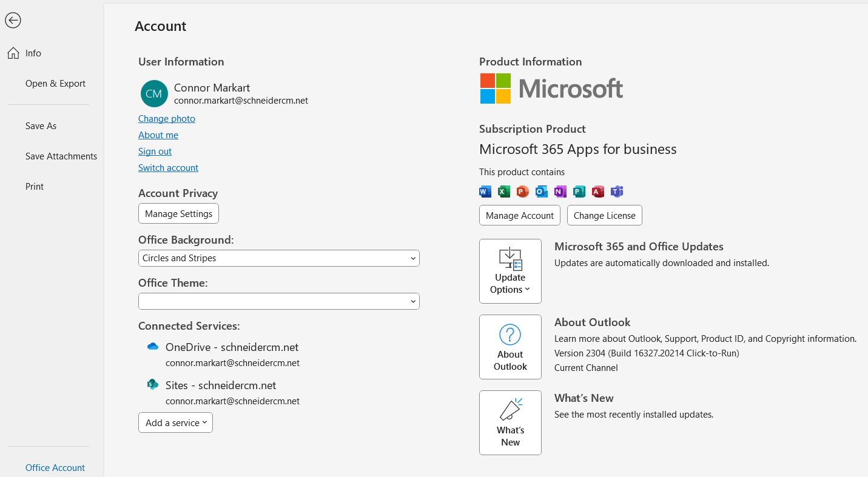This screenshot has height=477, width=868.
Task: Select Save Attachments in sidebar
Action: (61, 156)
